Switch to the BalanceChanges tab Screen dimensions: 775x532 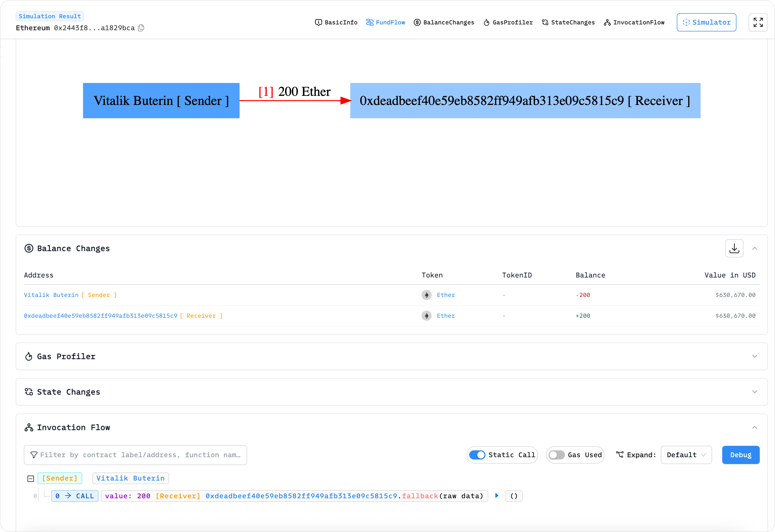pyautogui.click(x=444, y=22)
